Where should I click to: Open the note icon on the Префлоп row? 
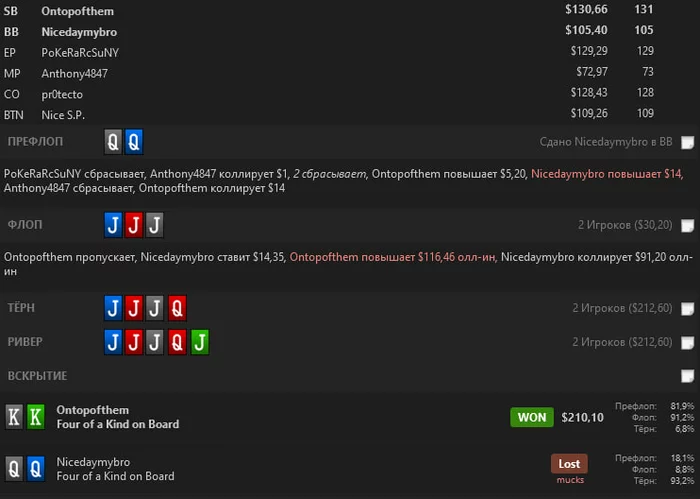[688, 142]
